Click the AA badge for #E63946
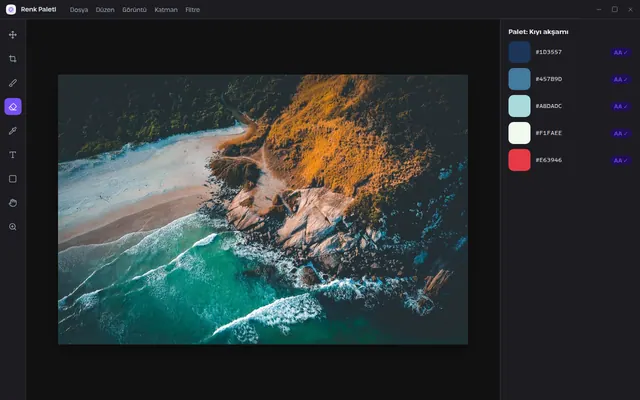 621,160
